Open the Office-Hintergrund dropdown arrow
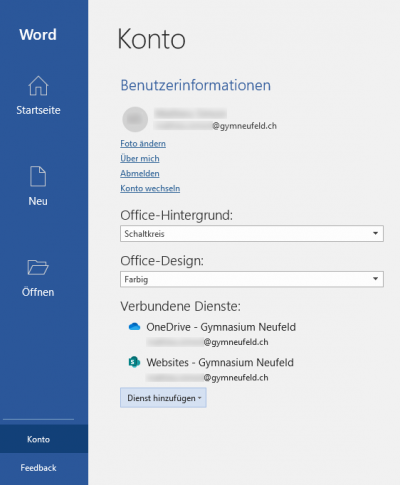Viewport: 400px width, 485px height. (x=375, y=233)
